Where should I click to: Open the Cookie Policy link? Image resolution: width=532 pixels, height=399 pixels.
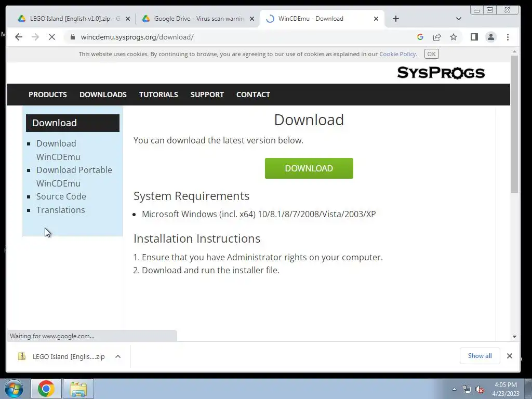(397, 54)
